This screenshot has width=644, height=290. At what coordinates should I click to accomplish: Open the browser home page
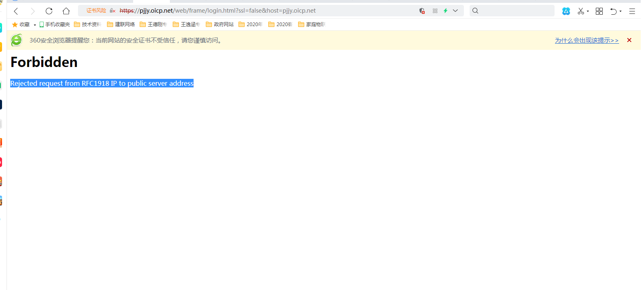66,11
